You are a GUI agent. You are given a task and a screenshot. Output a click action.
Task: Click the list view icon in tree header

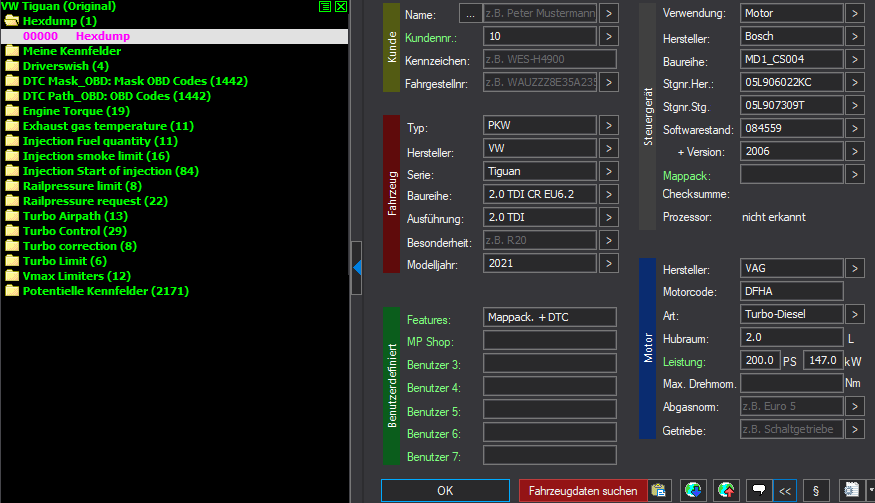[325, 6]
